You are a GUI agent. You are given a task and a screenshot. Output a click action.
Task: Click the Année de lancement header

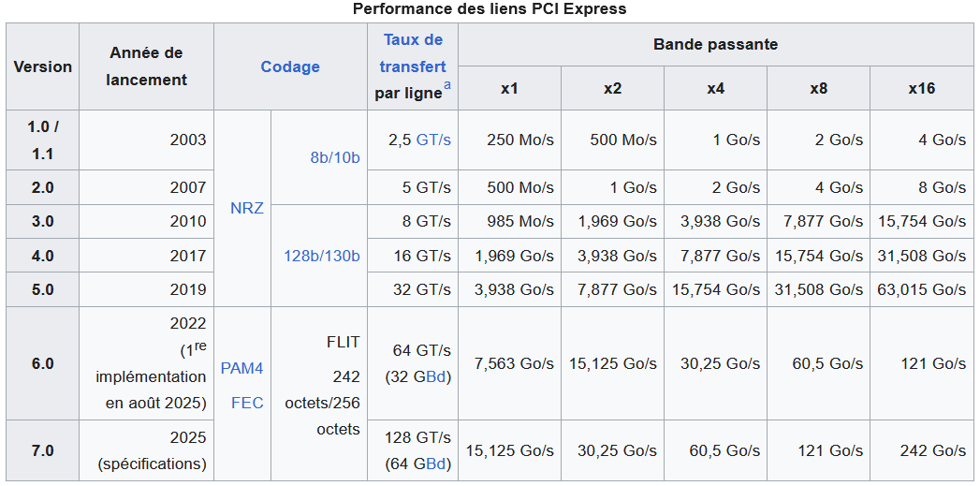pos(146,66)
